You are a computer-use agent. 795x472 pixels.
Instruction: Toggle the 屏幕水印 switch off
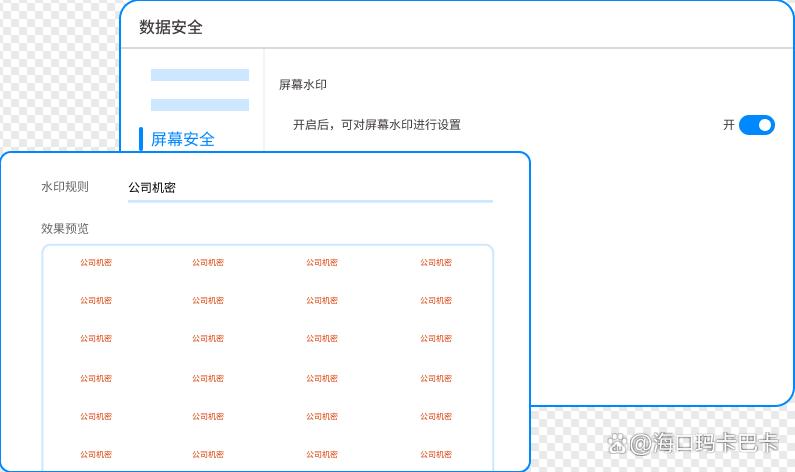click(757, 125)
